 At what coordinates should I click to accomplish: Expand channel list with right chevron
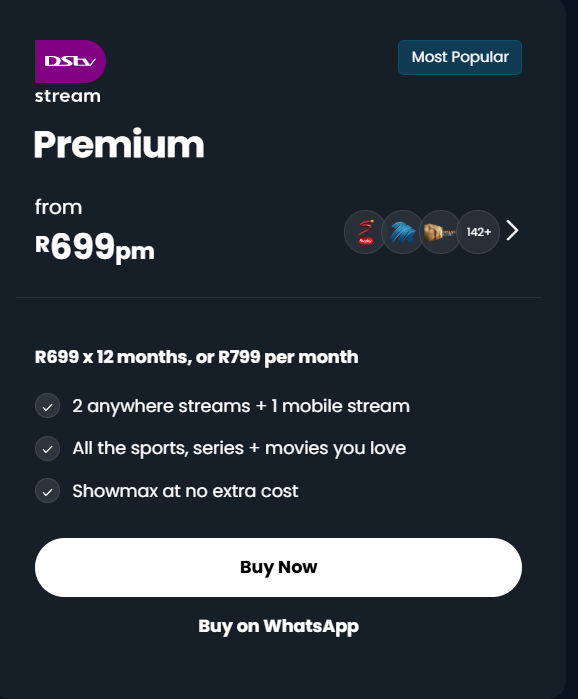(512, 230)
